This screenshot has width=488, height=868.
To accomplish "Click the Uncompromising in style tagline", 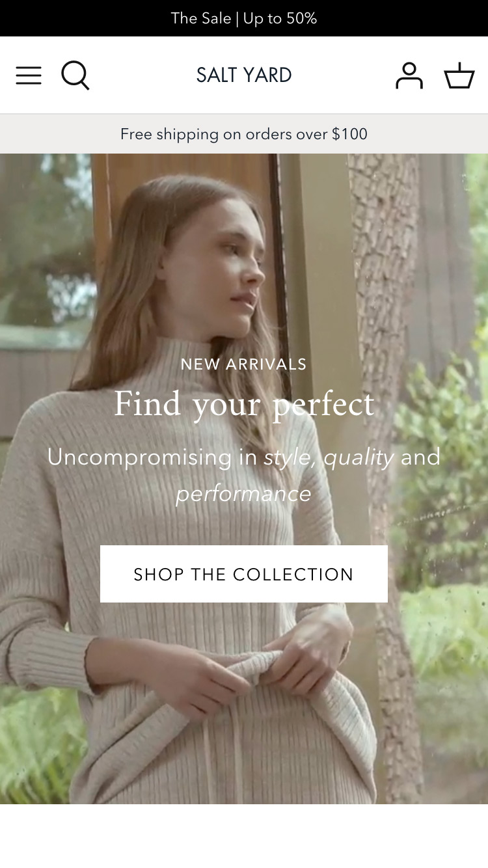I will [x=244, y=475].
